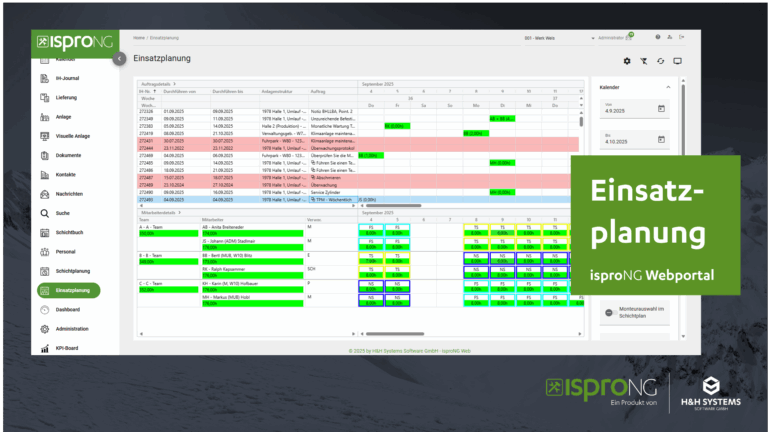Screen dimensions: 768x432
Task: Open the Nachrichten sidebar icon
Action: (x=45, y=194)
